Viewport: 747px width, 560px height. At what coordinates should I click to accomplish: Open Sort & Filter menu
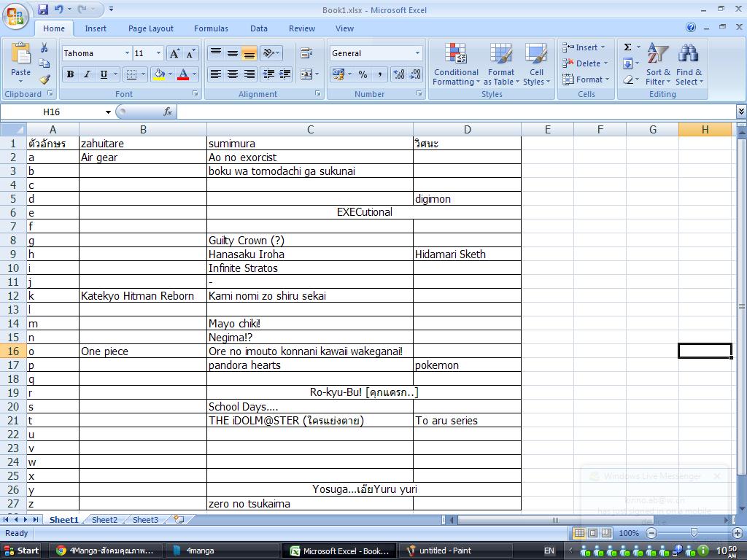658,64
